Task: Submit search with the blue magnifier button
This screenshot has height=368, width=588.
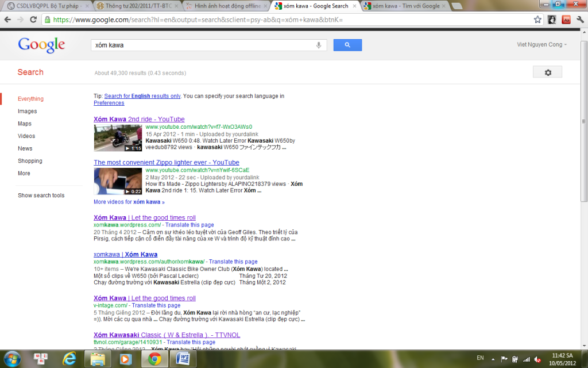Action: point(347,45)
